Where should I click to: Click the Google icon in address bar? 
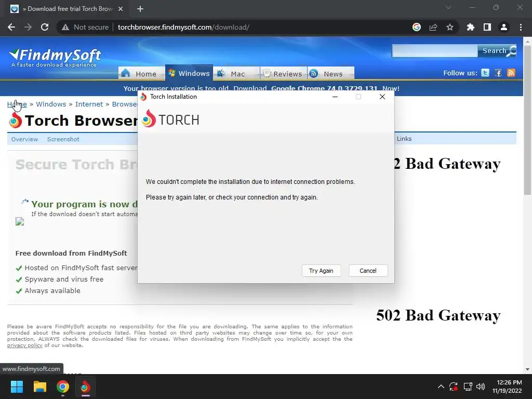416,27
